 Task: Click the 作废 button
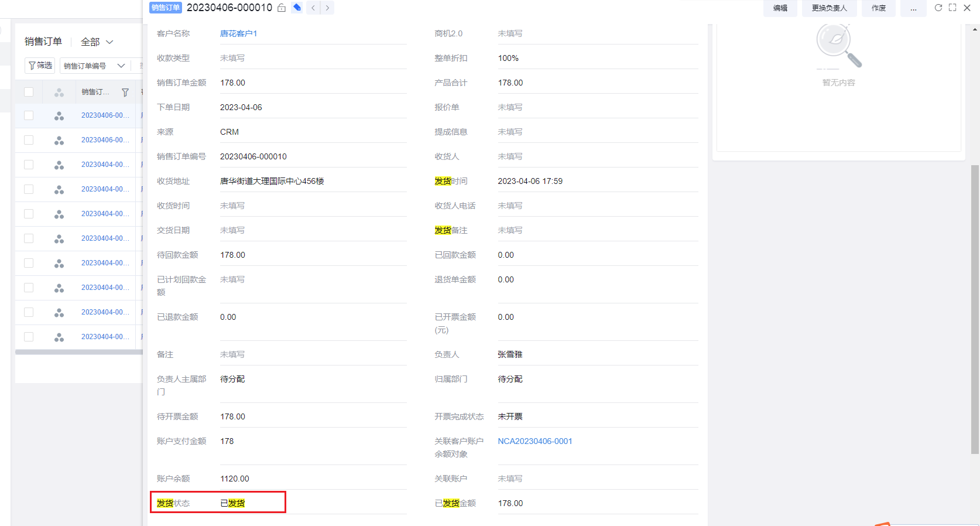click(x=879, y=8)
